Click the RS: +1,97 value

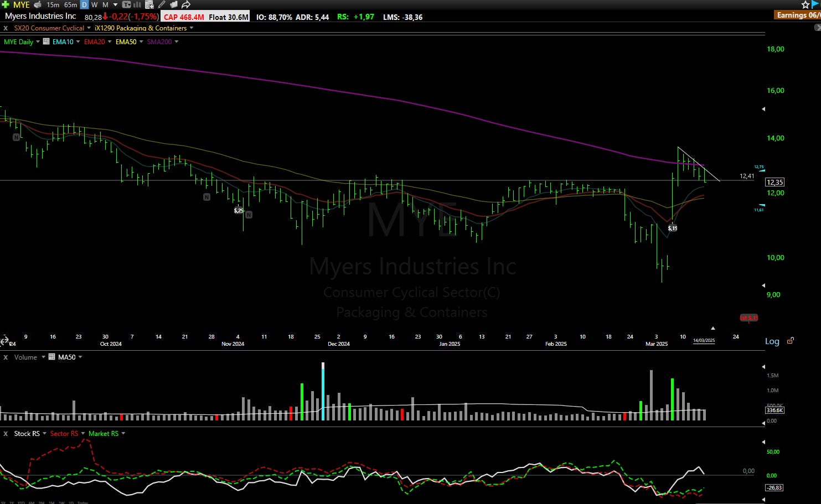click(x=355, y=17)
